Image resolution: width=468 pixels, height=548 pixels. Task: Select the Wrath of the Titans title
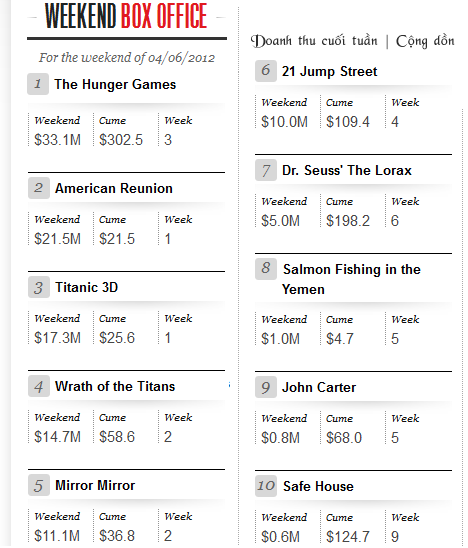[x=115, y=386]
